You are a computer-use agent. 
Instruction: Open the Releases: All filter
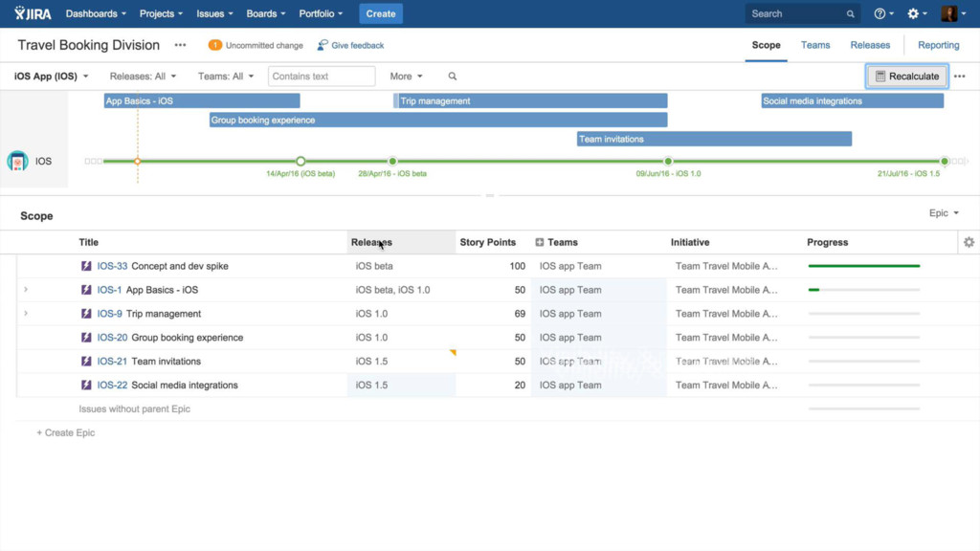(143, 77)
